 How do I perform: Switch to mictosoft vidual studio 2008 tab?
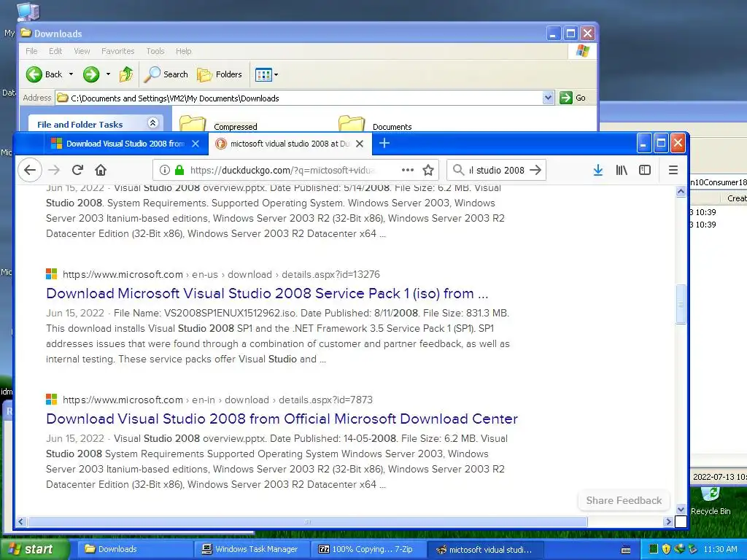coord(290,144)
